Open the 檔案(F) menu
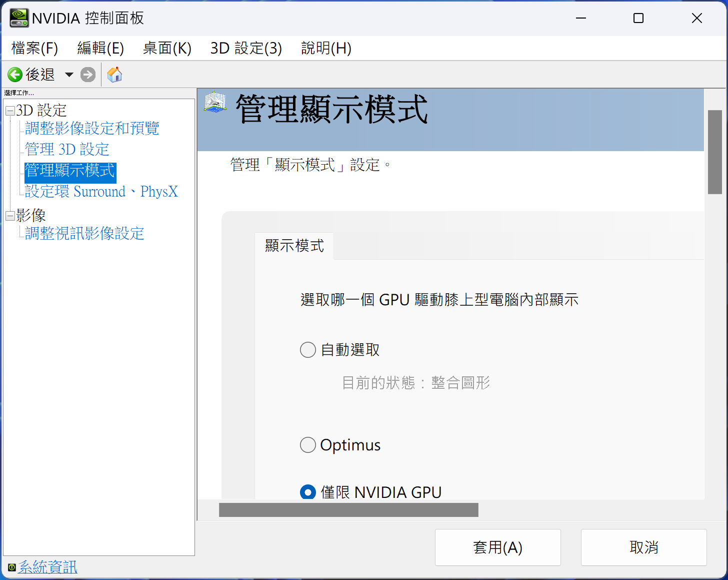Image resolution: width=728 pixels, height=580 pixels. 34,49
